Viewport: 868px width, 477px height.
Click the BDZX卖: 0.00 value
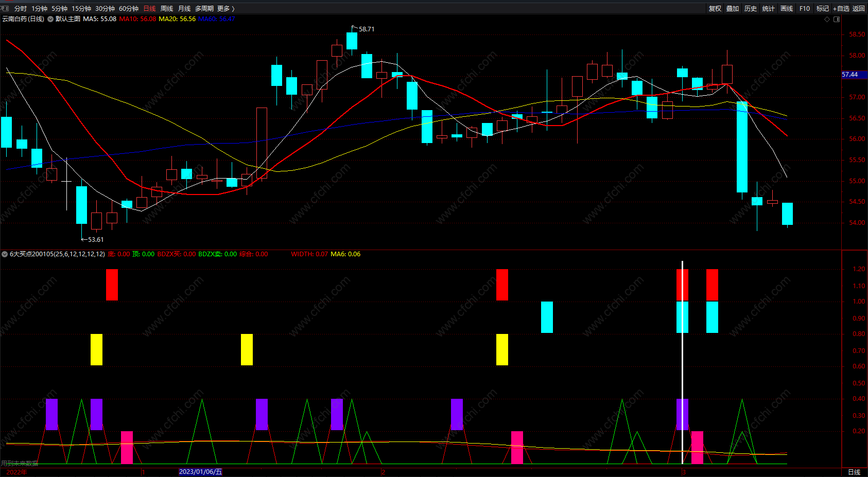218,254
